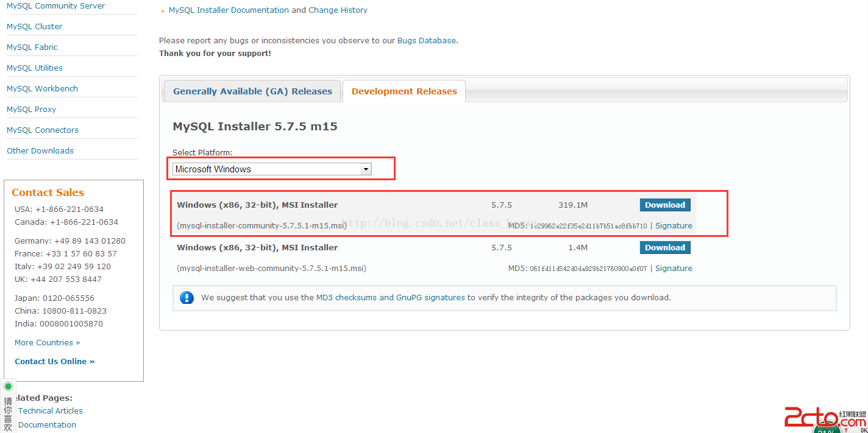This screenshot has width=868, height=433.
Task: Open MySQL Utilities sidebar item
Action: coord(35,68)
